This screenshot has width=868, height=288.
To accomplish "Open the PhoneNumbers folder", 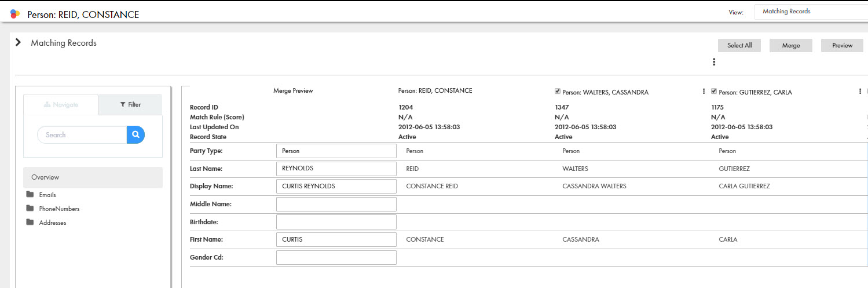I will point(58,209).
